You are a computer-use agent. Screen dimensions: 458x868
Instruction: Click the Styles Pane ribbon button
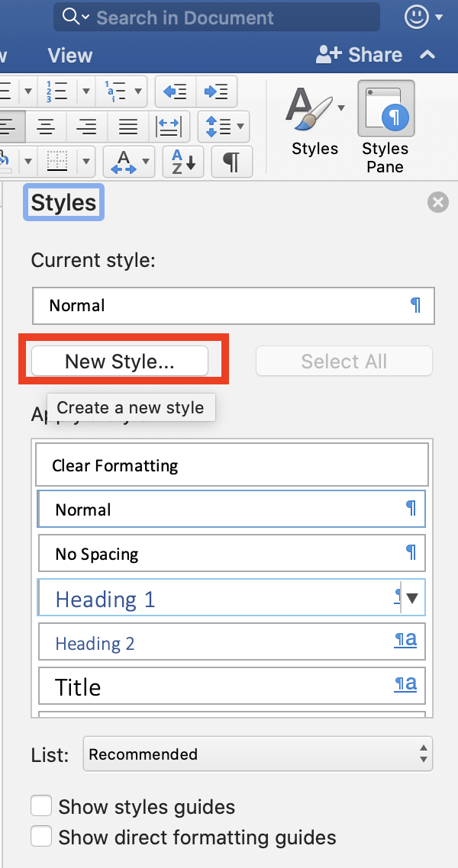[385, 127]
